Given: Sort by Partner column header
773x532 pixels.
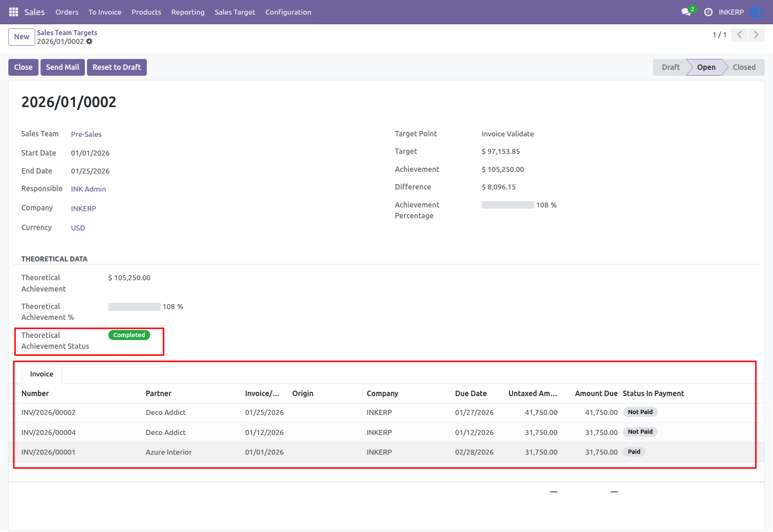Looking at the screenshot, I should click(159, 394).
